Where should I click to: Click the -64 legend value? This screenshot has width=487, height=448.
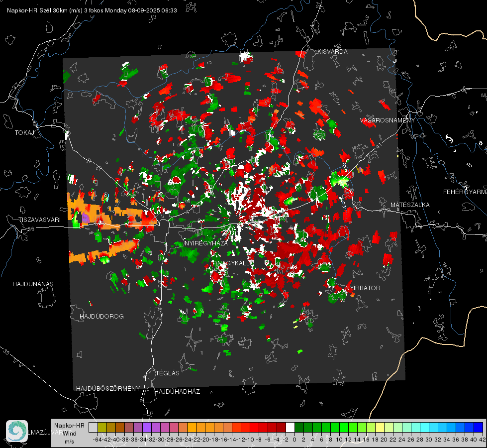pyautogui.click(x=97, y=440)
